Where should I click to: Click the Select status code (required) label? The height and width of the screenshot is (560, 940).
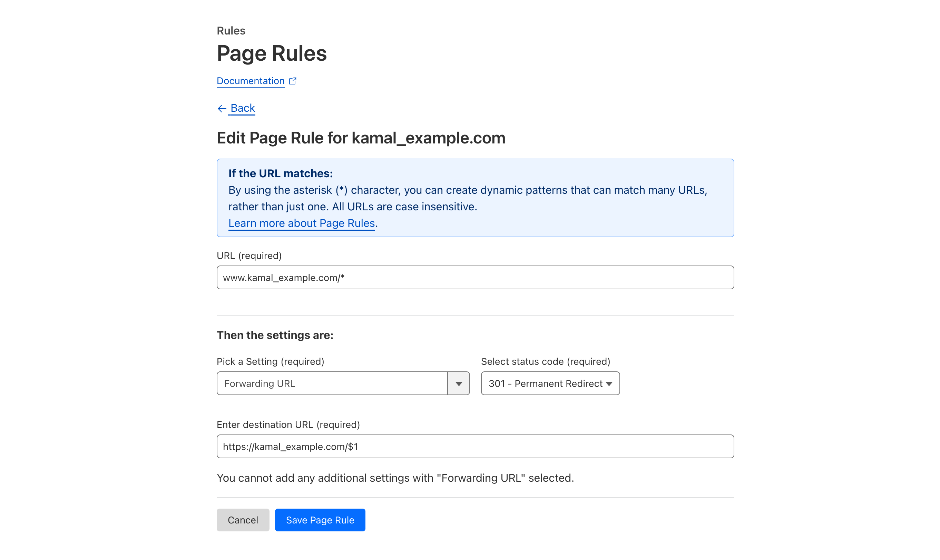click(x=545, y=361)
